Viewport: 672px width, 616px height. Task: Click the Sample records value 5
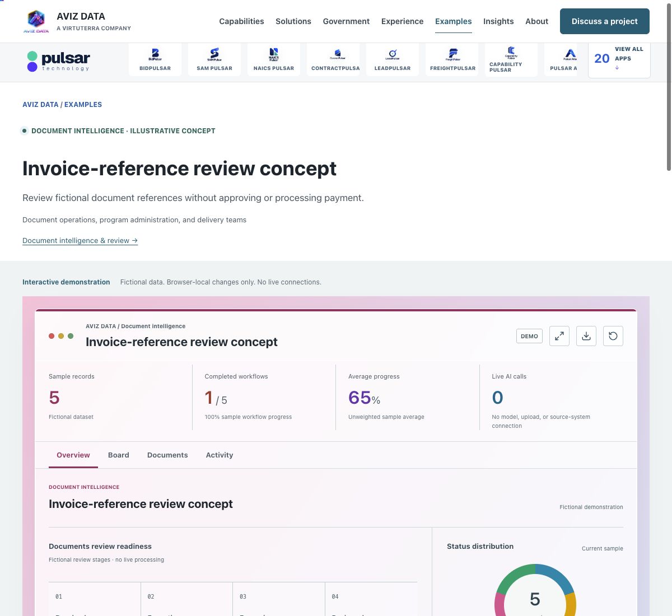54,398
